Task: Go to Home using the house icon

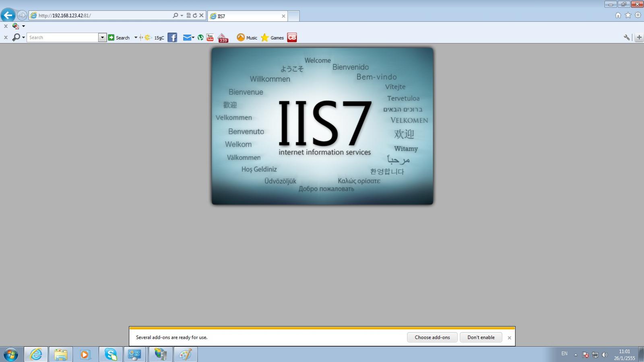Action: 618,15
